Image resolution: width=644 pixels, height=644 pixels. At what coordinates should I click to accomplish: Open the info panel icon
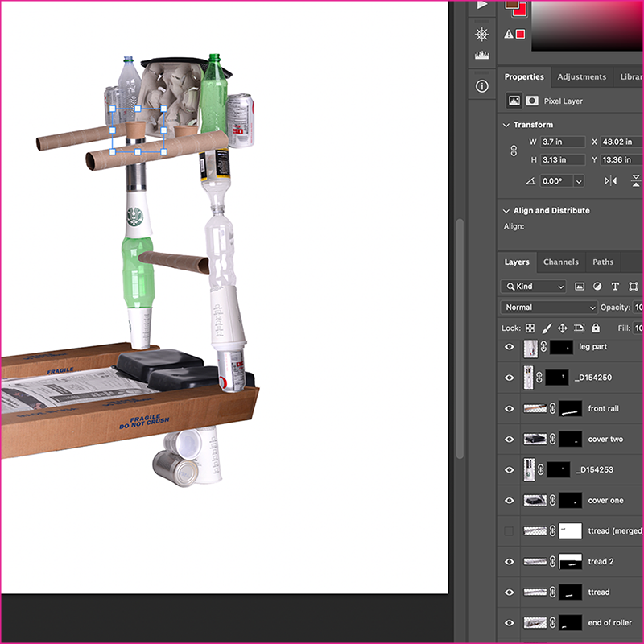[x=481, y=86]
